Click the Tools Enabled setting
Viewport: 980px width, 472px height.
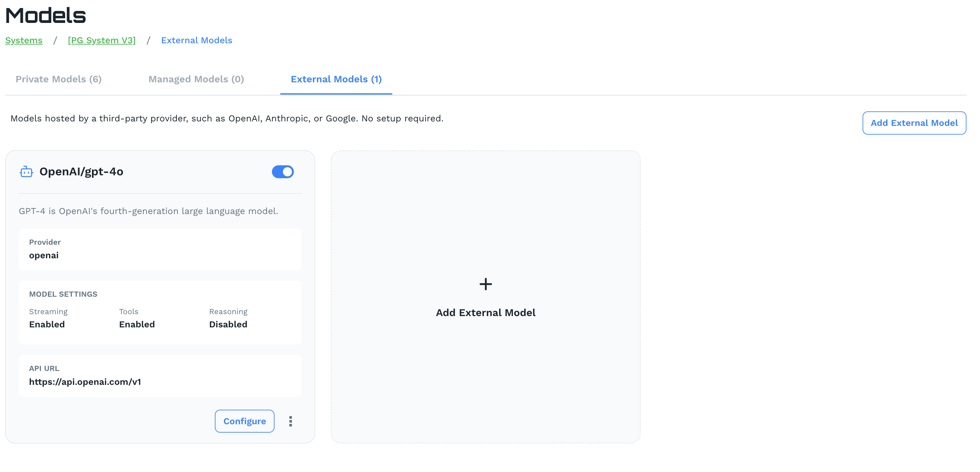tap(136, 324)
